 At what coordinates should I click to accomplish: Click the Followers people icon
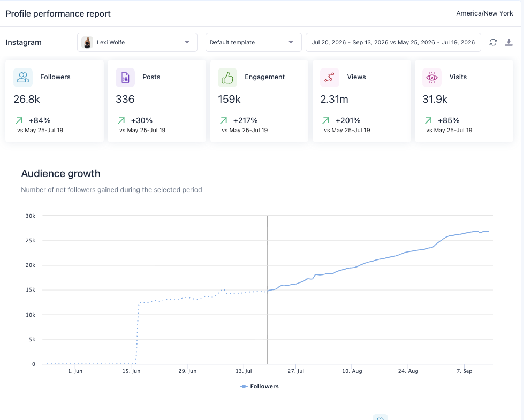point(23,78)
